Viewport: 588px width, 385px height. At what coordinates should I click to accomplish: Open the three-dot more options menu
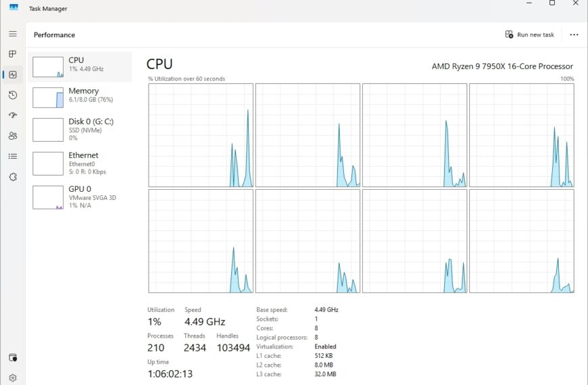(574, 34)
